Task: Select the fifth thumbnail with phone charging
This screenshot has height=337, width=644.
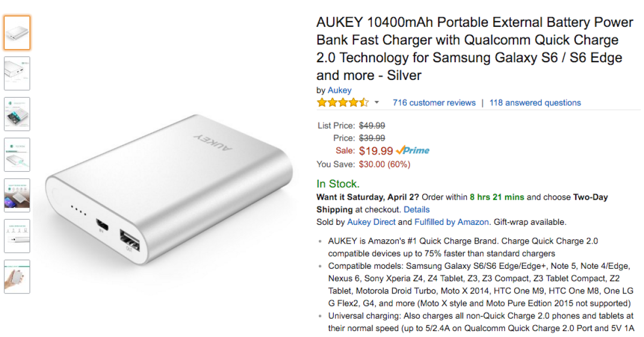Action: (x=17, y=195)
